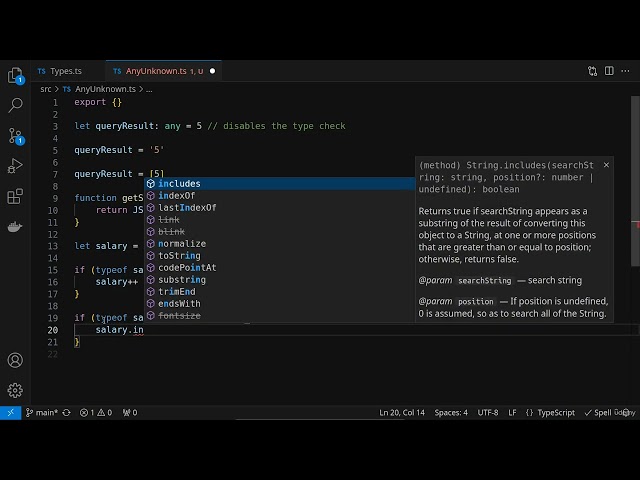Open the Accounts menu
The height and width of the screenshot is (480, 640).
click(15, 360)
